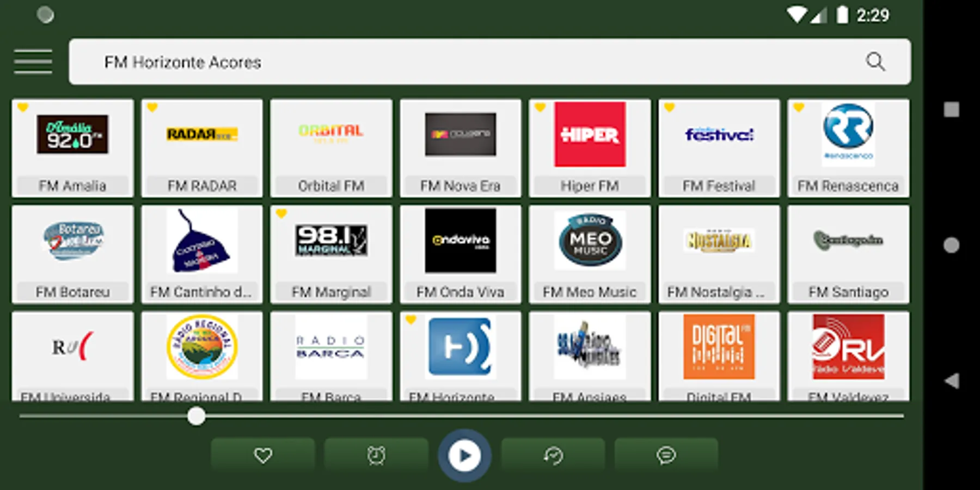The image size is (980, 490).
Task: Click the FM RADAR label
Action: pyautogui.click(x=202, y=186)
